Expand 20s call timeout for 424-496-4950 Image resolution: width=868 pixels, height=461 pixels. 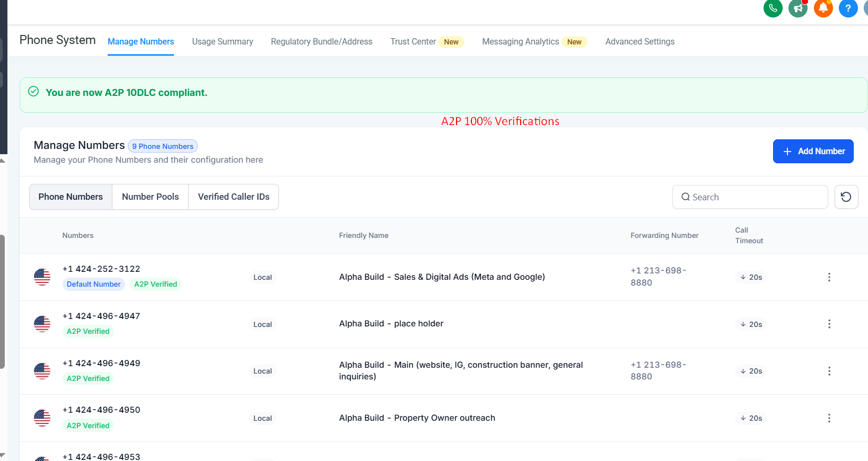pos(751,418)
